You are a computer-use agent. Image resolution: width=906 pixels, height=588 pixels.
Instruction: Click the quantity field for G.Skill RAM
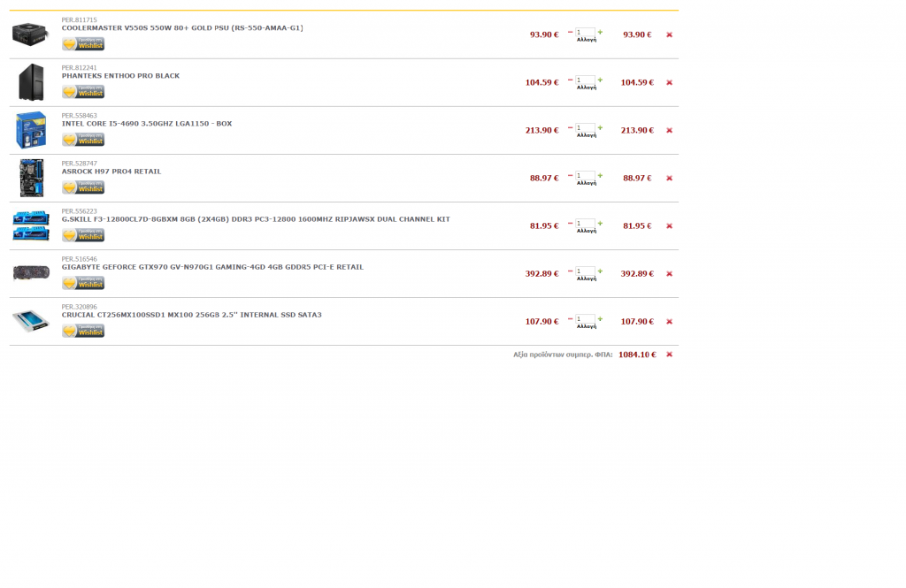585,224
